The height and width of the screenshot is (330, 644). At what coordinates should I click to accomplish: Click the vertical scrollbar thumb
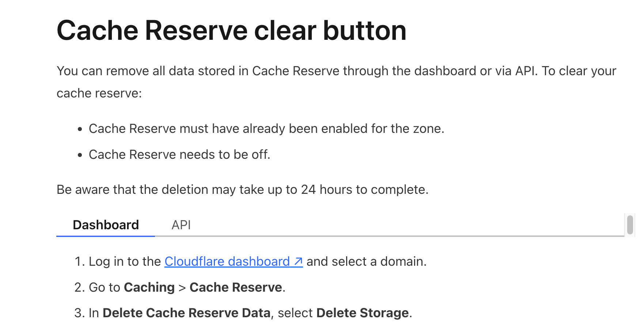(630, 225)
